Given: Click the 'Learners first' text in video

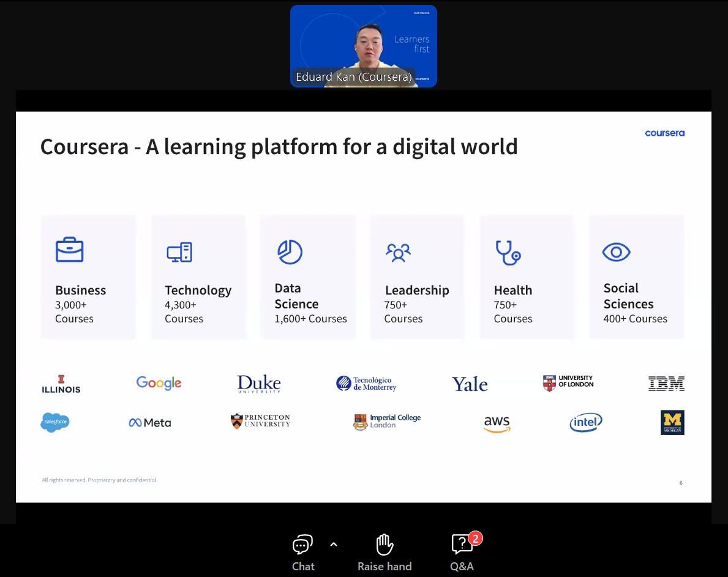Looking at the screenshot, I should click(x=412, y=44).
